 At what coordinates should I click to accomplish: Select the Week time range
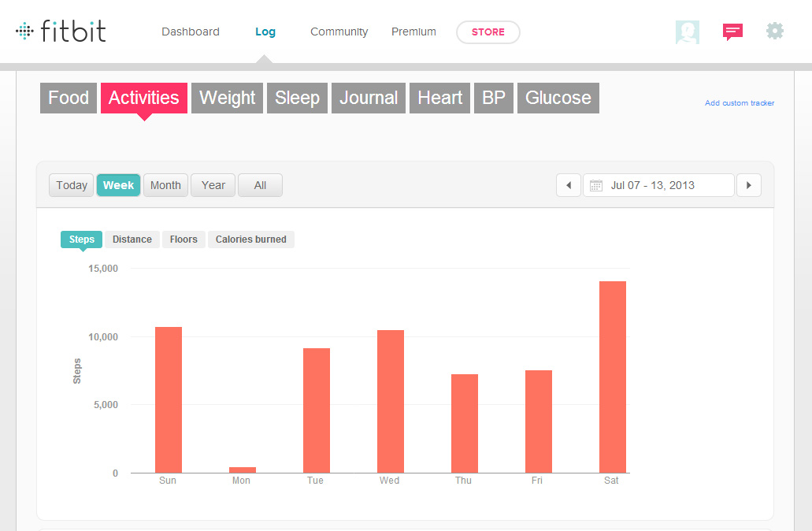[x=119, y=185]
